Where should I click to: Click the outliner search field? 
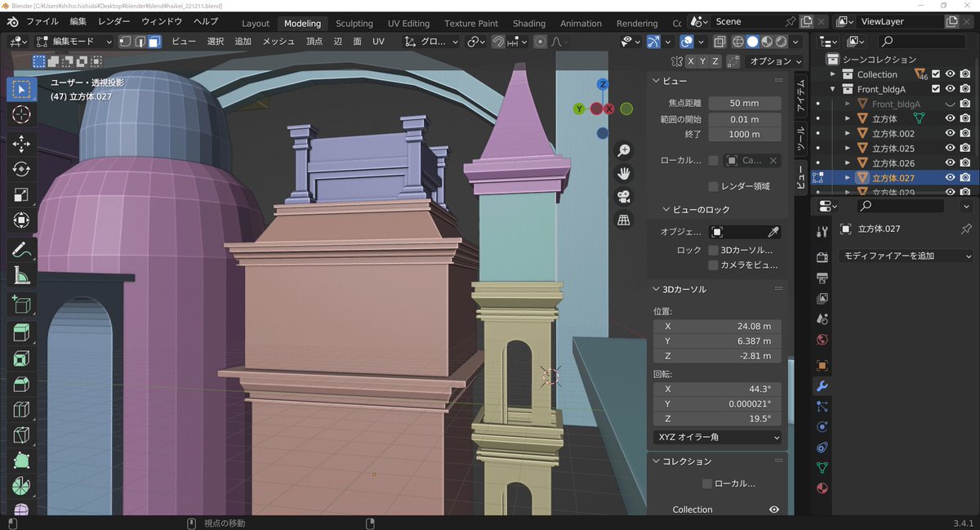[923, 42]
